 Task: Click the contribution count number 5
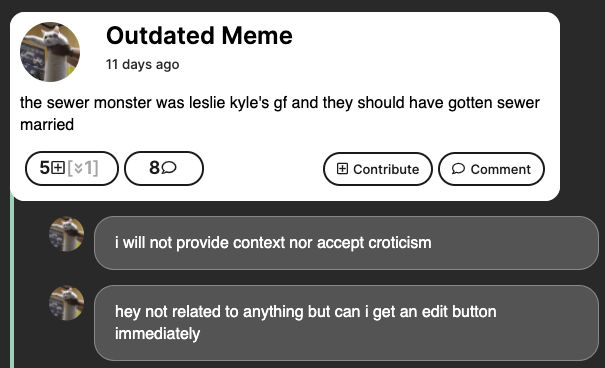(x=45, y=168)
